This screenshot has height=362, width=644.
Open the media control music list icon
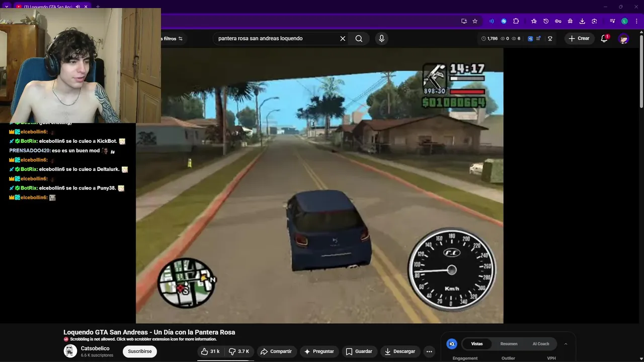pos(612,21)
